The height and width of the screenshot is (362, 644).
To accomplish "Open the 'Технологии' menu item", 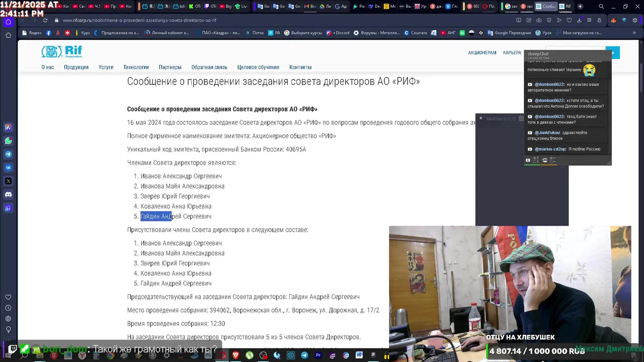I will 136,67.
